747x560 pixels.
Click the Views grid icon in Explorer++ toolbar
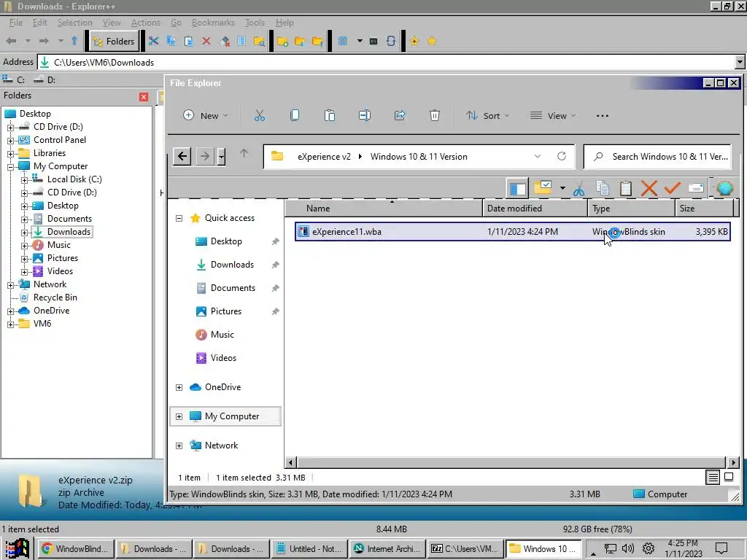(x=343, y=42)
